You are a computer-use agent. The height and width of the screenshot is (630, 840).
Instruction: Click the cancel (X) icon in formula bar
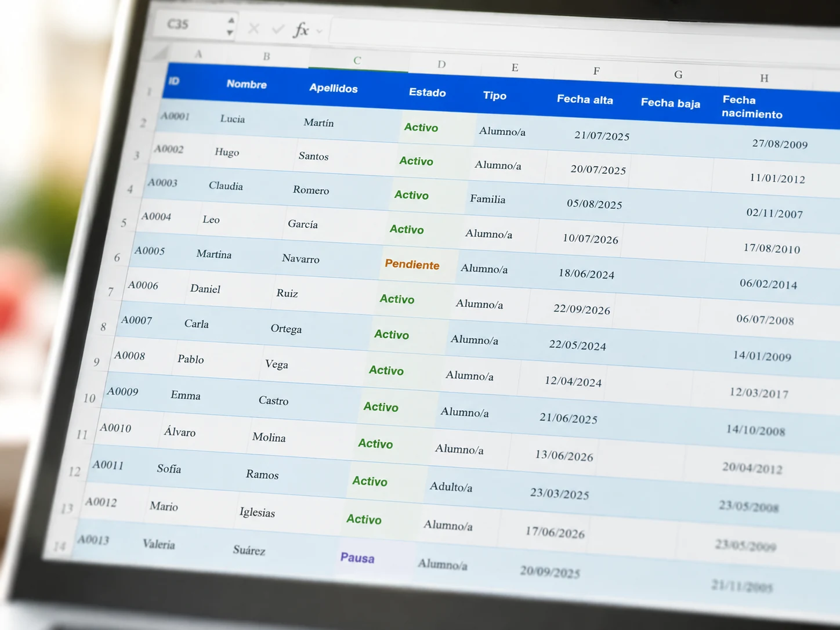[254, 28]
